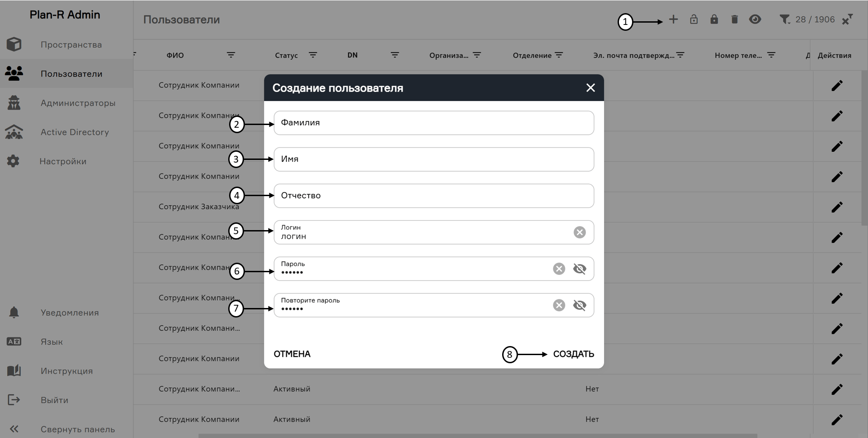Viewport: 868px width, 438px height.
Task: Add a new user with the plus icon
Action: click(673, 19)
